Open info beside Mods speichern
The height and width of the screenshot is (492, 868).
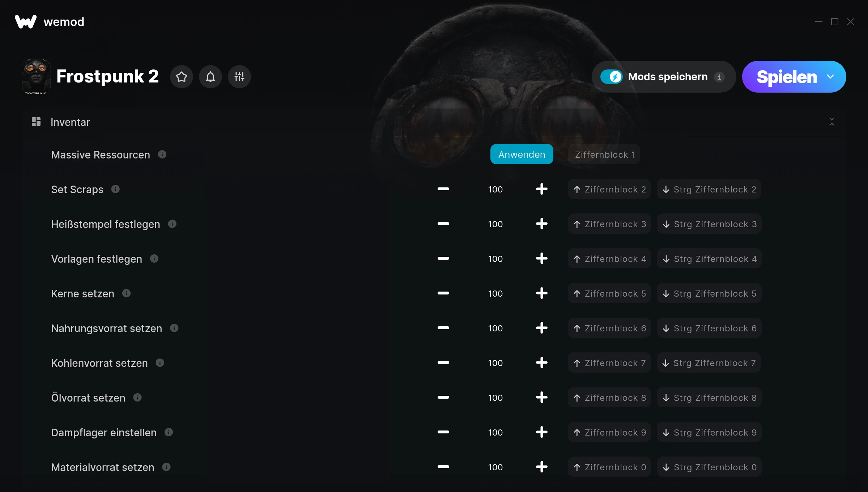tap(719, 77)
